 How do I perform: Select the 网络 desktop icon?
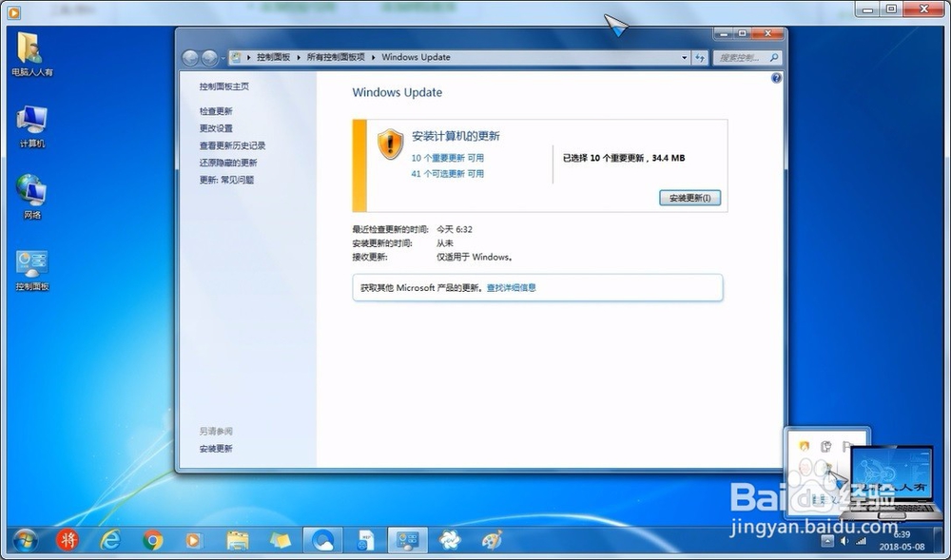[x=32, y=197]
